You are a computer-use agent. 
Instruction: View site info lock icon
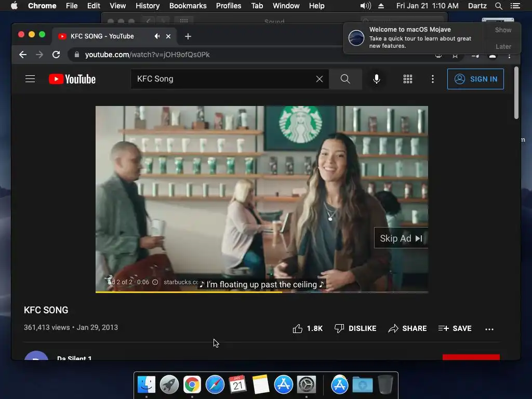pos(77,55)
